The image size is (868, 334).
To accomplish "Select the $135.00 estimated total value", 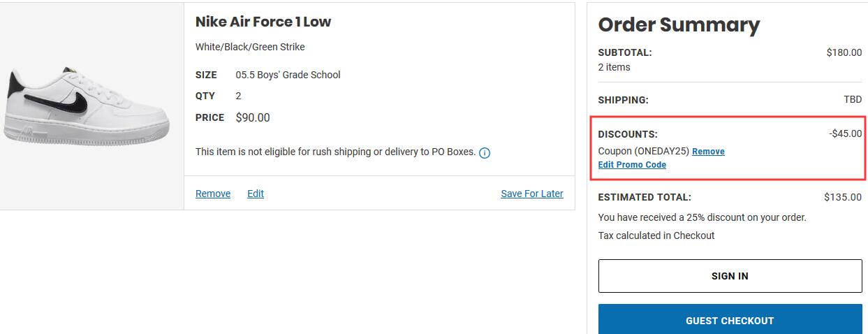I will click(x=843, y=197).
